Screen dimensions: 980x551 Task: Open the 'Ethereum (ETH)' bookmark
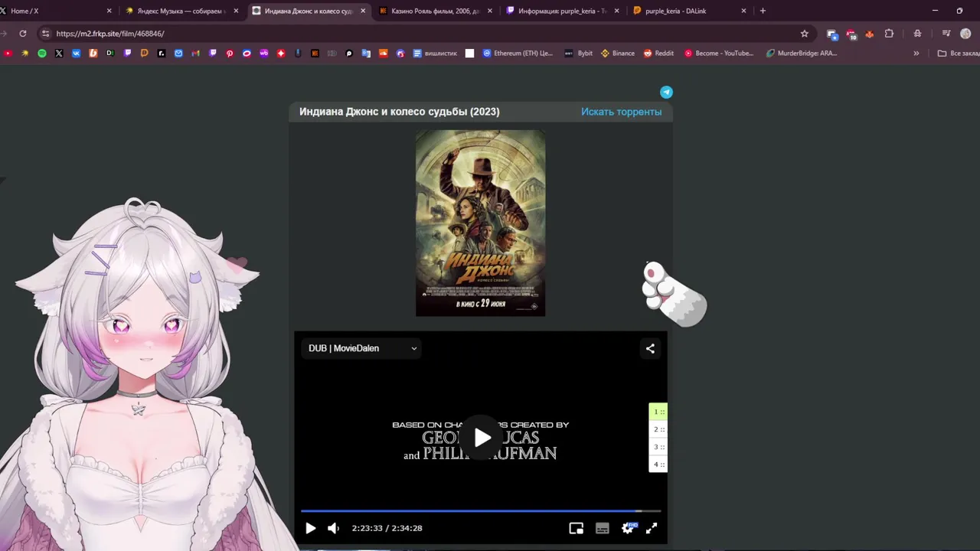pos(518,54)
